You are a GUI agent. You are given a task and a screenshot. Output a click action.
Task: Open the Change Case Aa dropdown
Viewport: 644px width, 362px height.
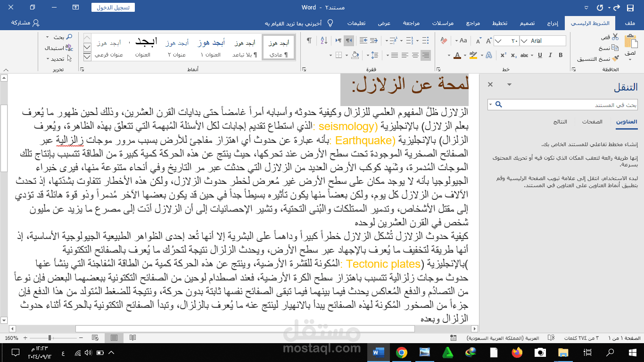coord(461,41)
